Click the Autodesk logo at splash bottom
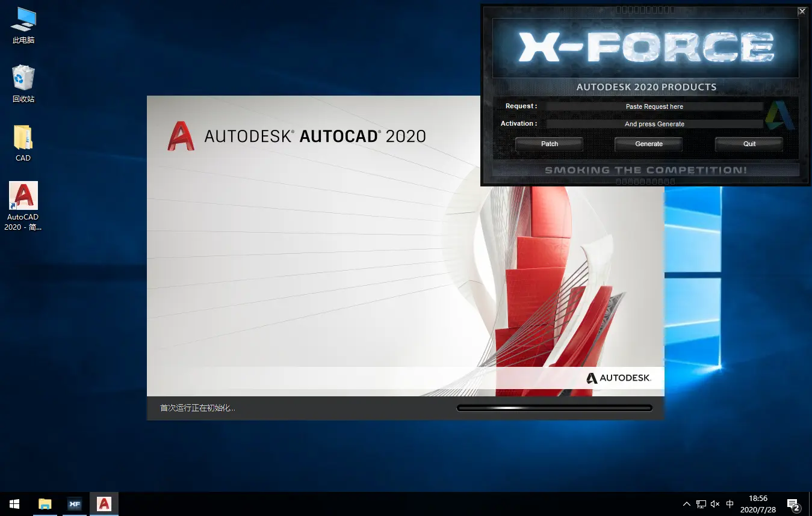Screen dimensions: 812x516 coord(618,378)
